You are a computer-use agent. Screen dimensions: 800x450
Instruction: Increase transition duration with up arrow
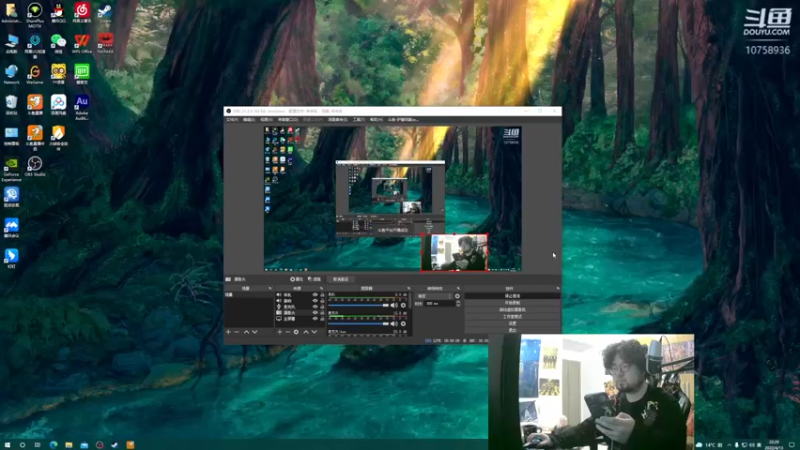click(x=458, y=302)
